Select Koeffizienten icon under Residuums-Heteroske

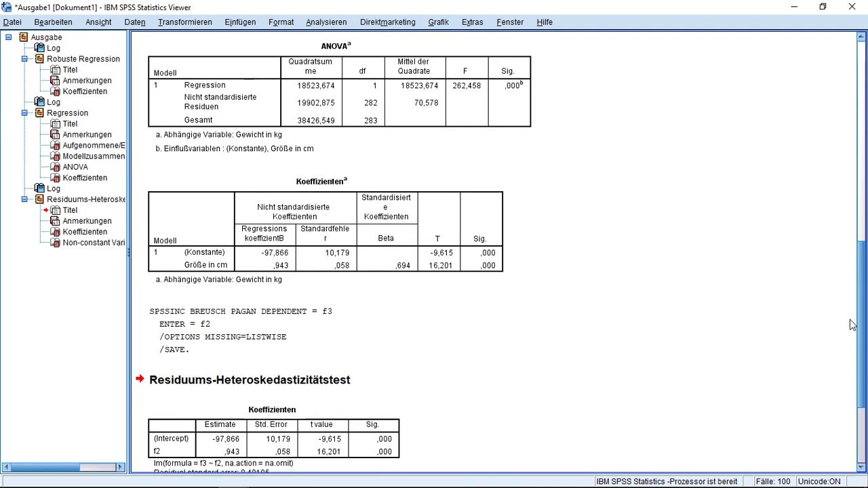[x=56, y=232]
